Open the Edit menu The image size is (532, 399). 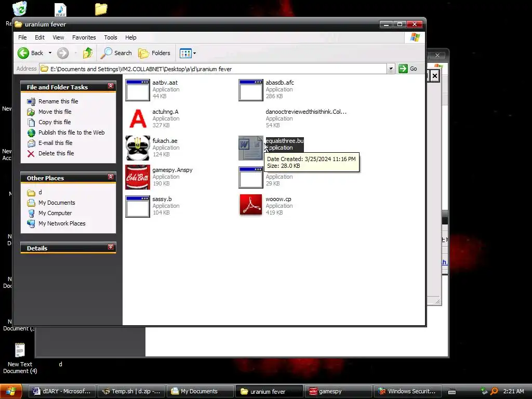pyautogui.click(x=39, y=37)
